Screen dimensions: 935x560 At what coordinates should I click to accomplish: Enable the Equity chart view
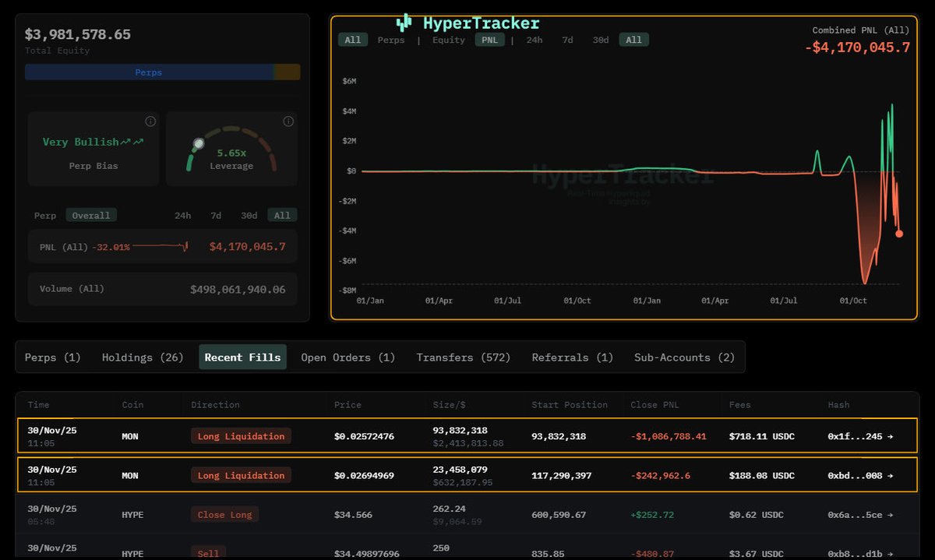[448, 40]
